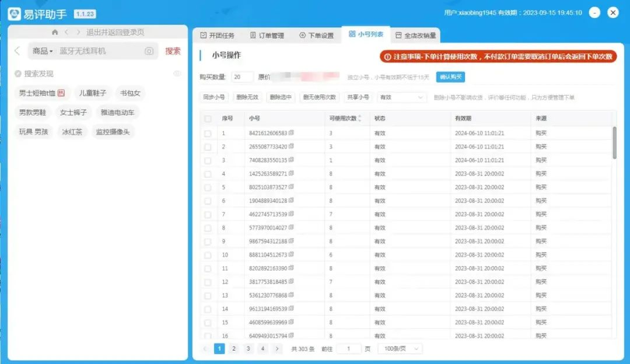Click the 搜索发现 pencil icon
This screenshot has height=364, width=630.
coord(17,72)
